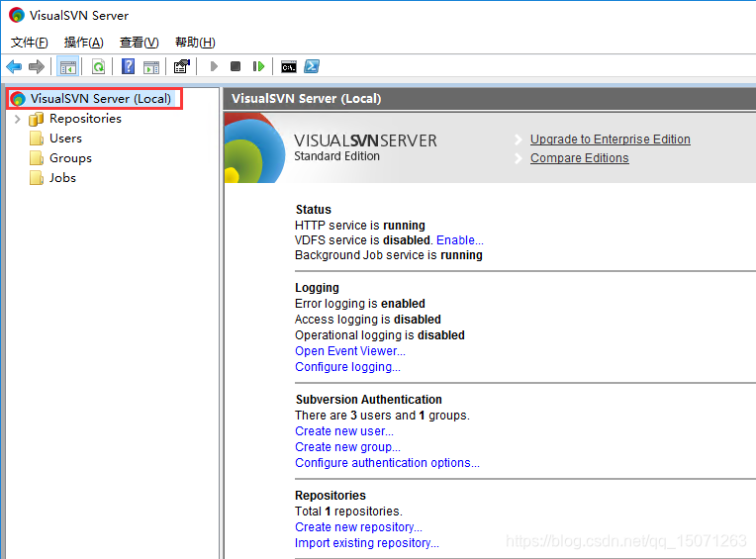Click Upgrade to Enterprise Edition link
This screenshot has height=559, width=756.
pyautogui.click(x=610, y=140)
